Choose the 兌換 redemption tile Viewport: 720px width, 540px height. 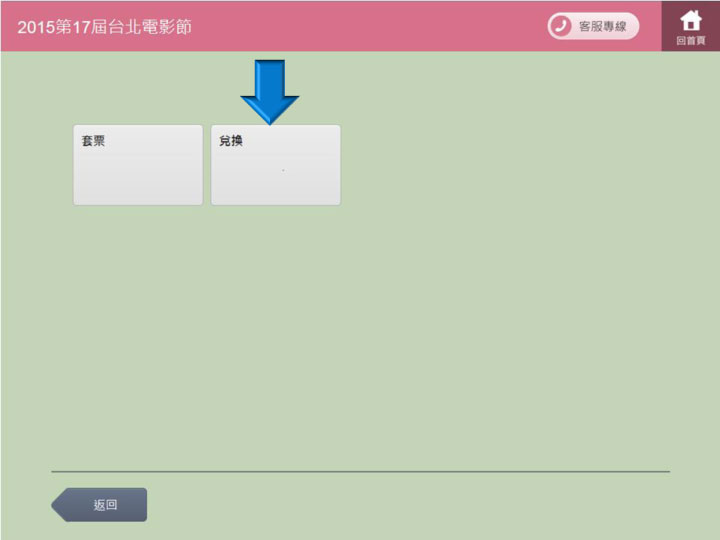275,165
